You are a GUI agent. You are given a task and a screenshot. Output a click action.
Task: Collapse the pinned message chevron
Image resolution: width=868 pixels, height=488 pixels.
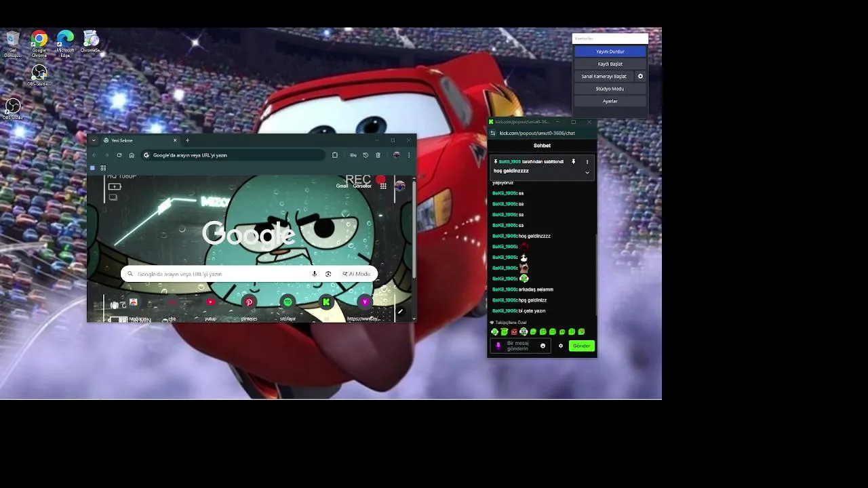click(x=587, y=172)
